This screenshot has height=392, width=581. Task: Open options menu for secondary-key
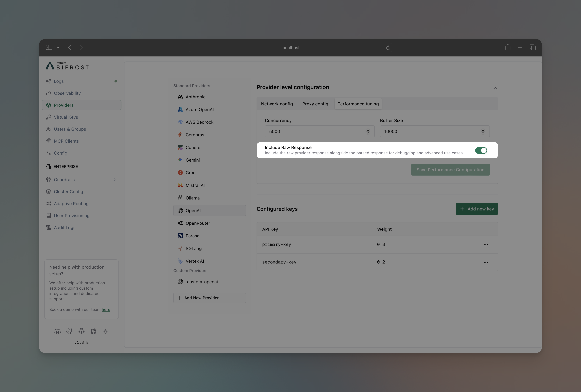point(486,262)
